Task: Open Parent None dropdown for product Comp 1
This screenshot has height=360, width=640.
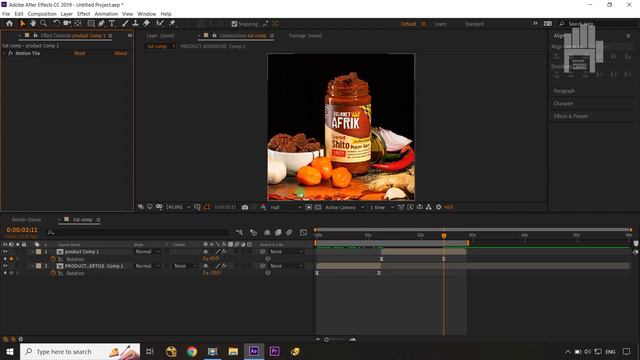Action: (287, 252)
